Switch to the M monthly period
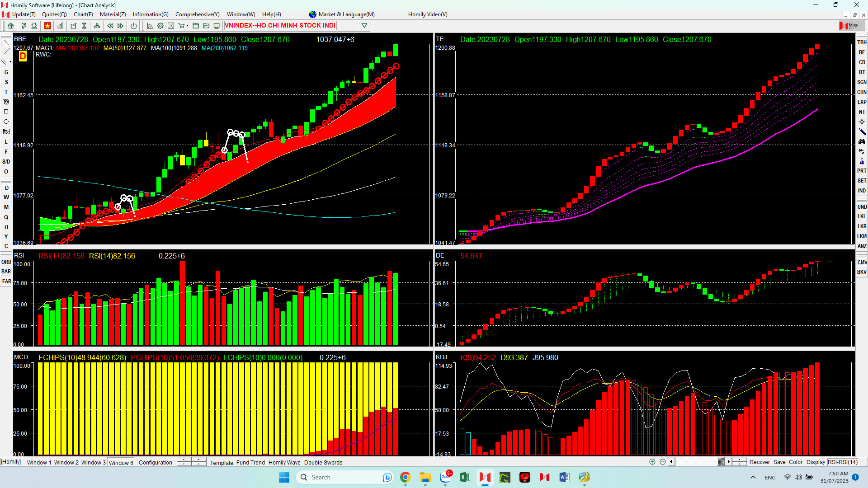Viewport: 868px width, 488px height. coord(6,207)
